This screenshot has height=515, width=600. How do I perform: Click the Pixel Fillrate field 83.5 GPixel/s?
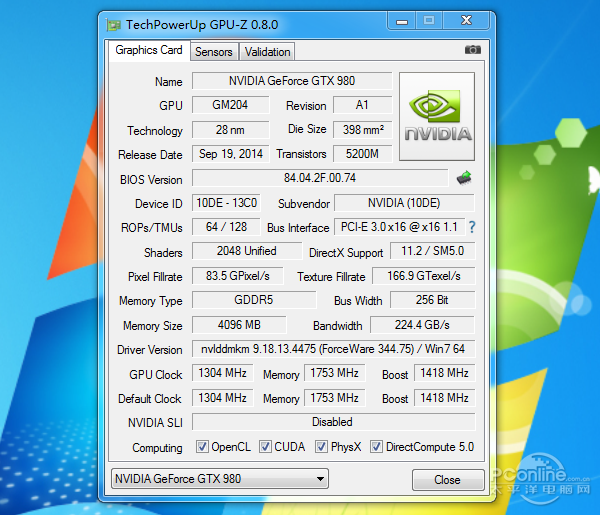click(238, 276)
